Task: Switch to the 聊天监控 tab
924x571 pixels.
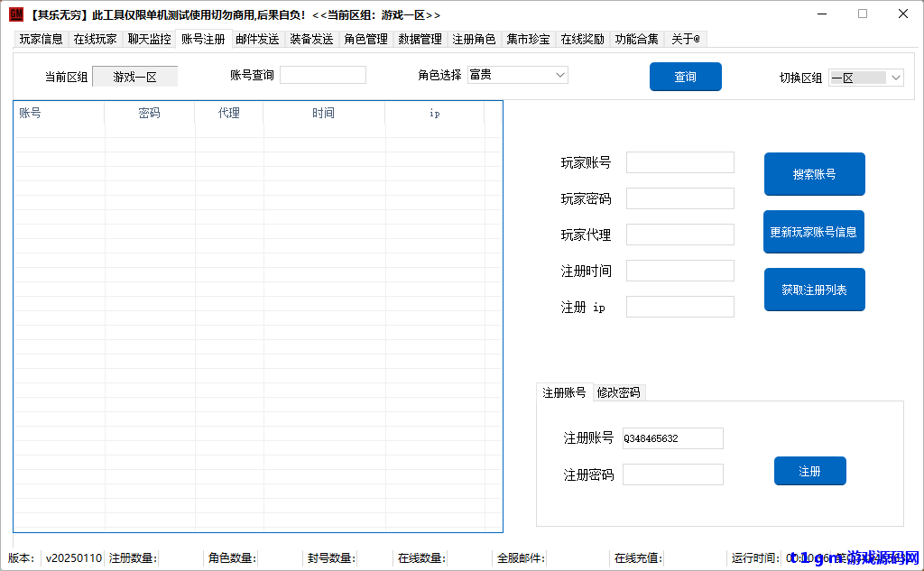Action: pos(148,39)
